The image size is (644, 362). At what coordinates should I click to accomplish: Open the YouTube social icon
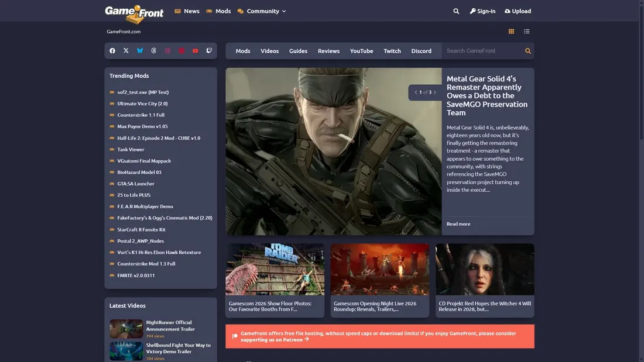pos(196,51)
